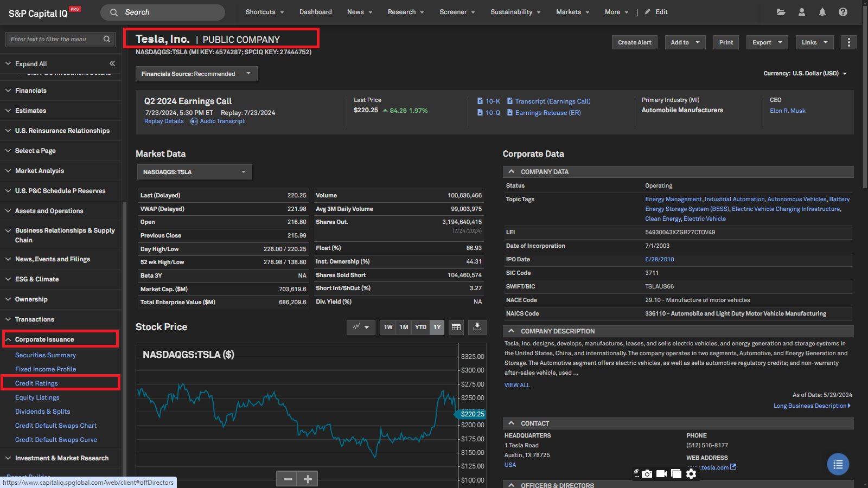
Task: Click the help question mark icon
Action: [843, 12]
